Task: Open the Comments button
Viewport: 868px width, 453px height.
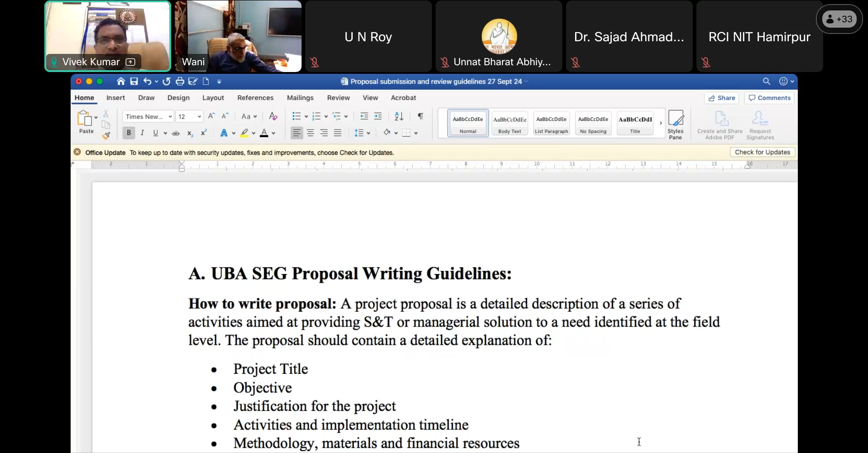Action: point(769,98)
